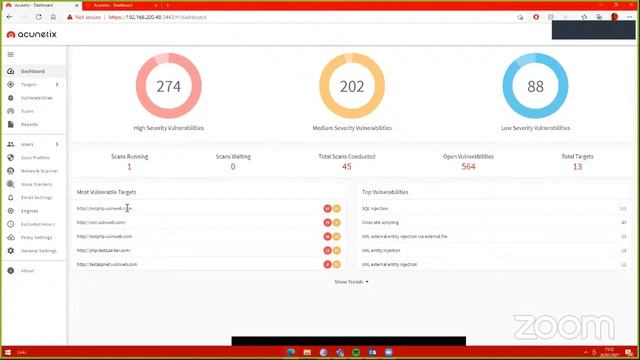Click the 274 High Severity donut chart
The height and width of the screenshot is (360, 640).
point(169,86)
